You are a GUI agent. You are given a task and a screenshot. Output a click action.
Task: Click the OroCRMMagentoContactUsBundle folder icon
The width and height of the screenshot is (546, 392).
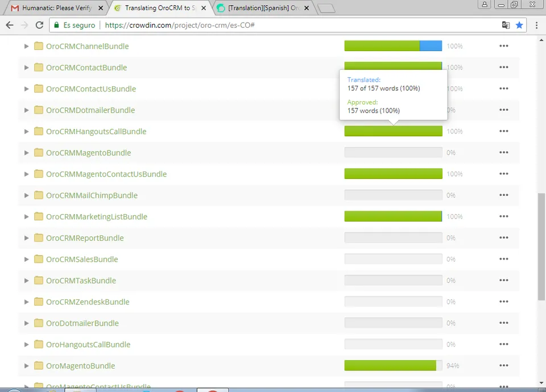(x=38, y=174)
